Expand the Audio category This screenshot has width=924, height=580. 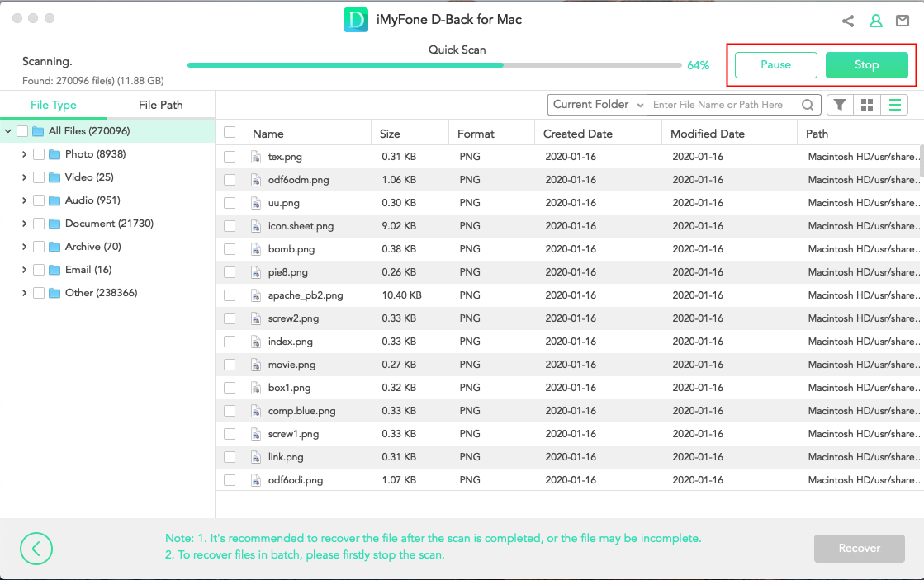(x=24, y=200)
